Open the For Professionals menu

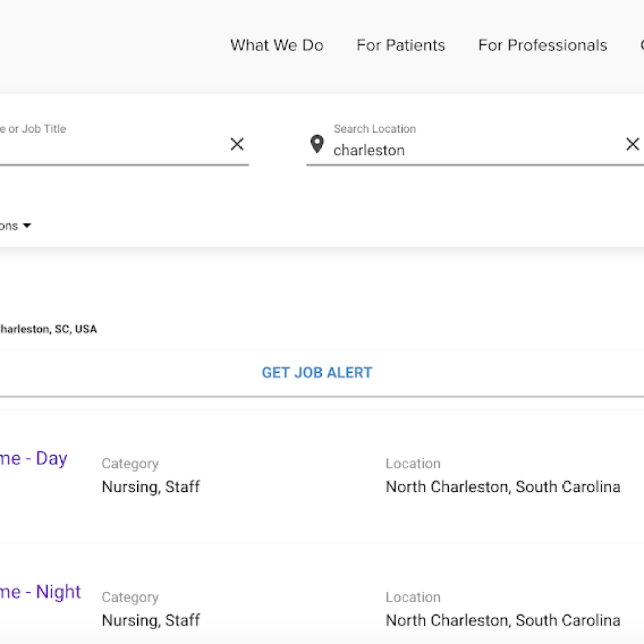pos(542,45)
